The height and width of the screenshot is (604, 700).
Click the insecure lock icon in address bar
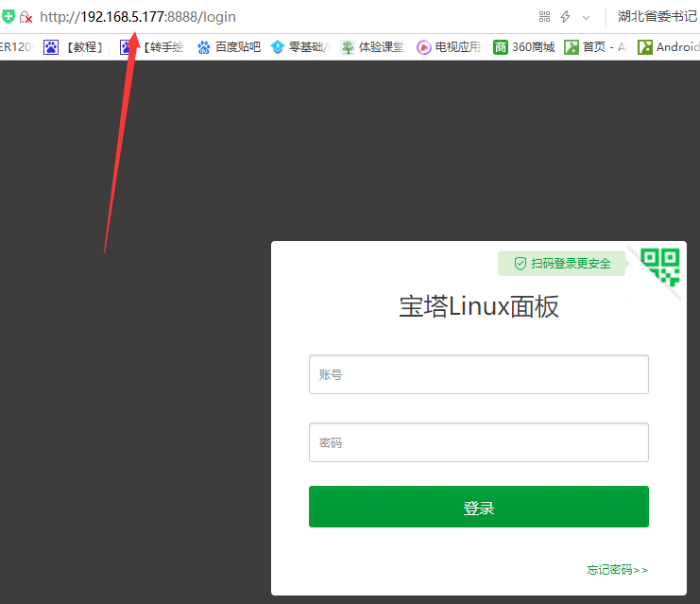26,17
